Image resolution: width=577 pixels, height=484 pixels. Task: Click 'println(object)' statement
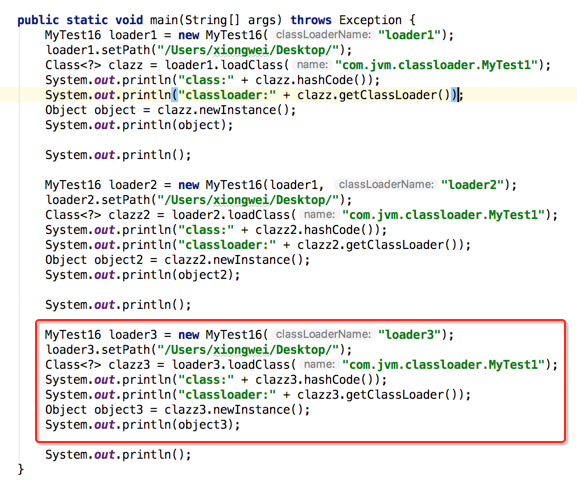[x=139, y=125]
